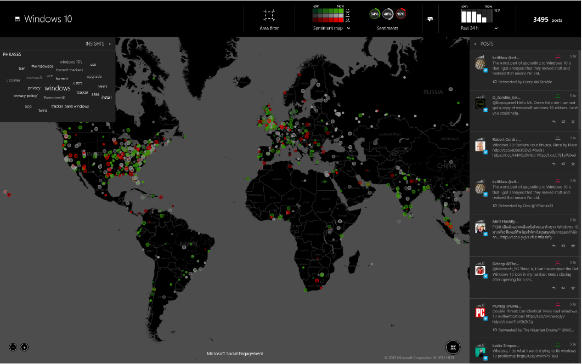Favorite the third post via its star icon
The image size is (582, 364).
573,164
